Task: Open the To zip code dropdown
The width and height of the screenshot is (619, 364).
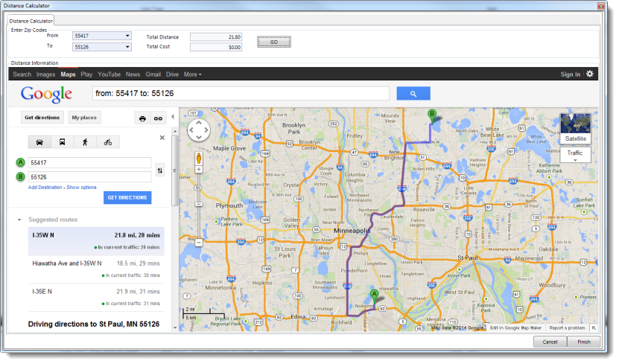Action: (127, 47)
